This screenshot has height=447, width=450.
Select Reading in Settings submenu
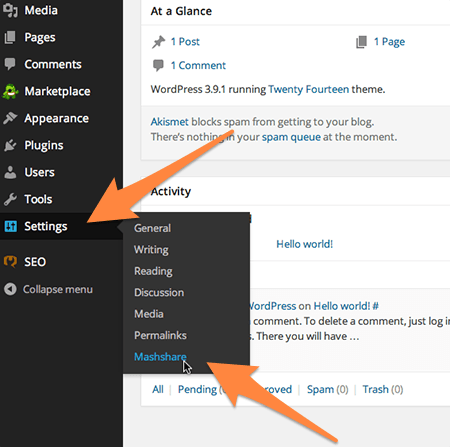pos(153,271)
